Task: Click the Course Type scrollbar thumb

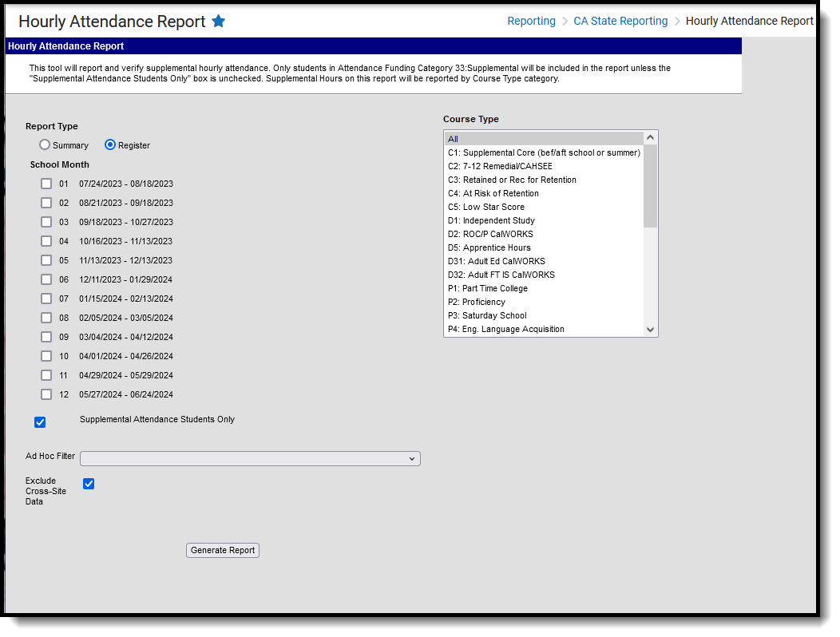Action: [x=650, y=186]
